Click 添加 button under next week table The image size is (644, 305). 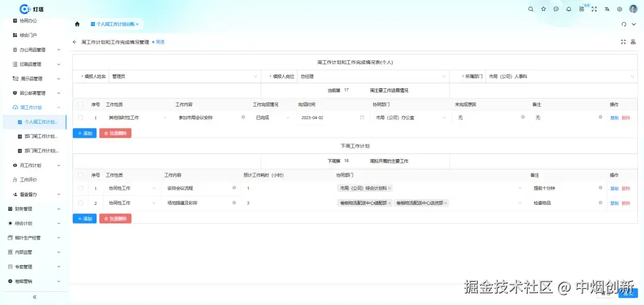point(85,219)
